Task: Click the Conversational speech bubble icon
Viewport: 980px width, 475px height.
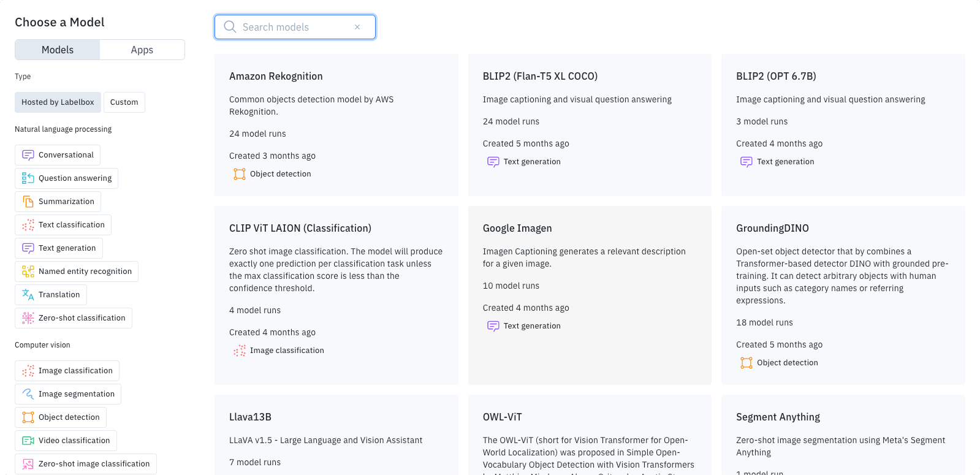Action: coord(28,155)
